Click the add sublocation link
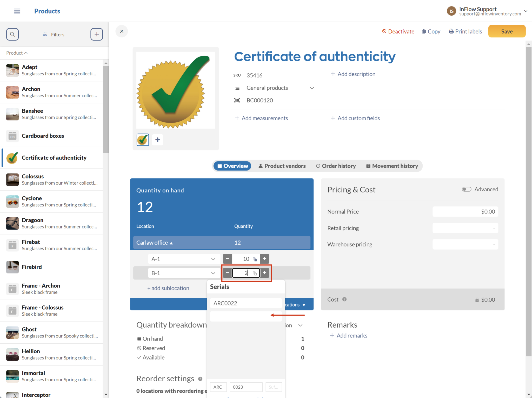The height and width of the screenshot is (398, 532). tap(168, 288)
